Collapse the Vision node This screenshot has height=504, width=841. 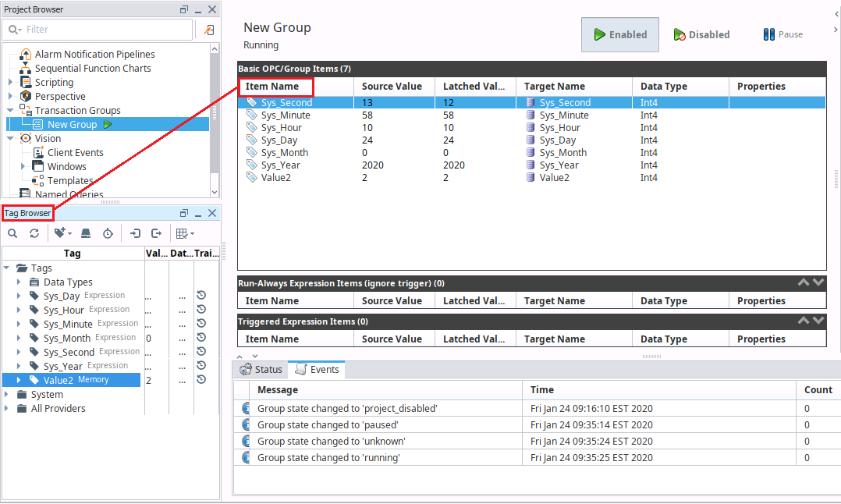click(10, 138)
